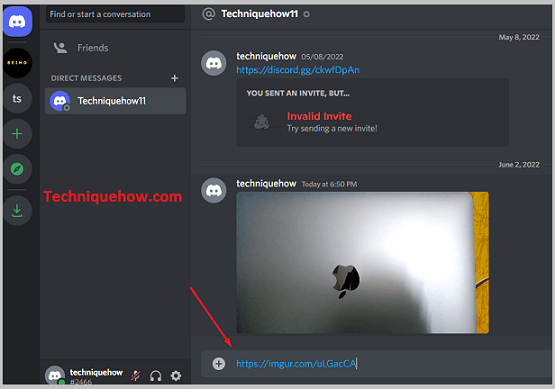Click the avatar of the 6:50 PM message
555x389 pixels.
click(214, 190)
